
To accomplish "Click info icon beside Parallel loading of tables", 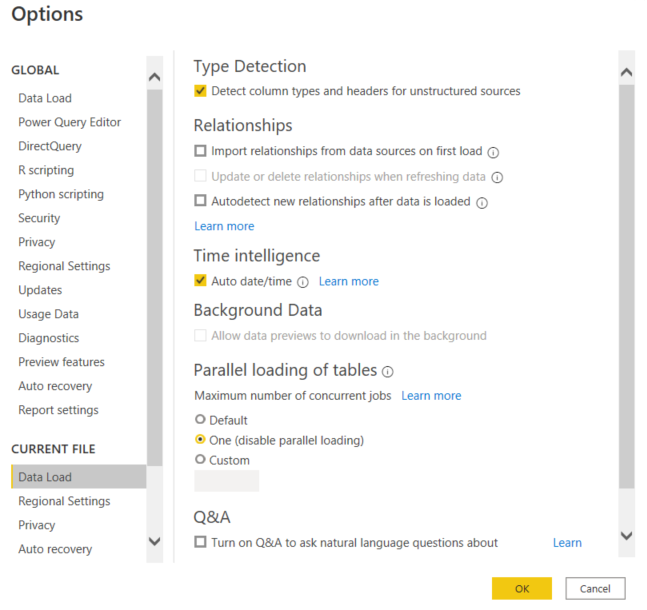I will point(387,372).
